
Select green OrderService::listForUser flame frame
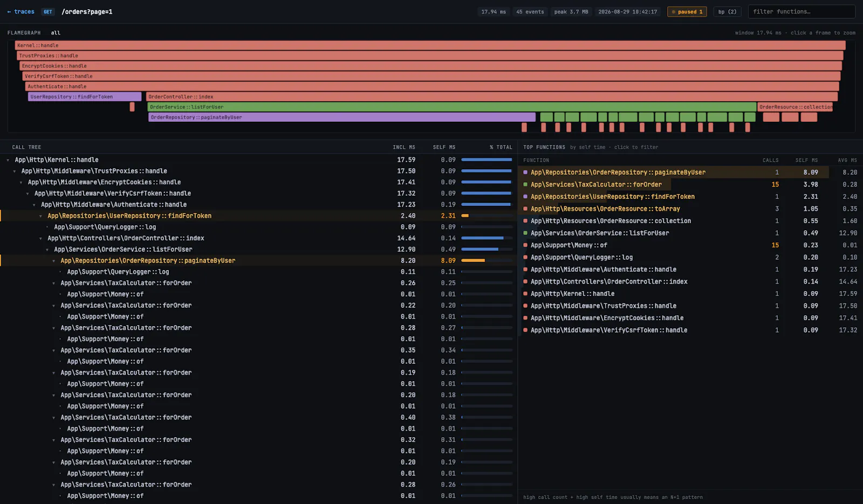pos(452,107)
